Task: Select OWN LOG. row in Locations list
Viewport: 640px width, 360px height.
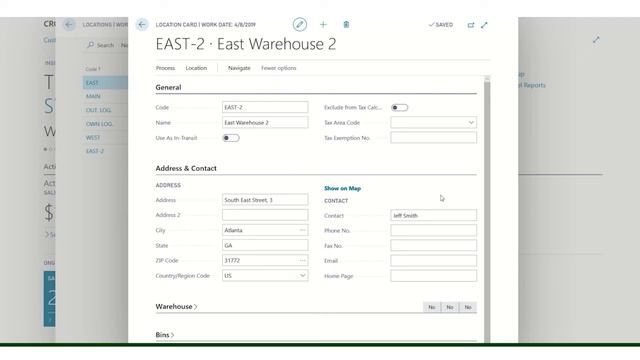Action: point(105,124)
